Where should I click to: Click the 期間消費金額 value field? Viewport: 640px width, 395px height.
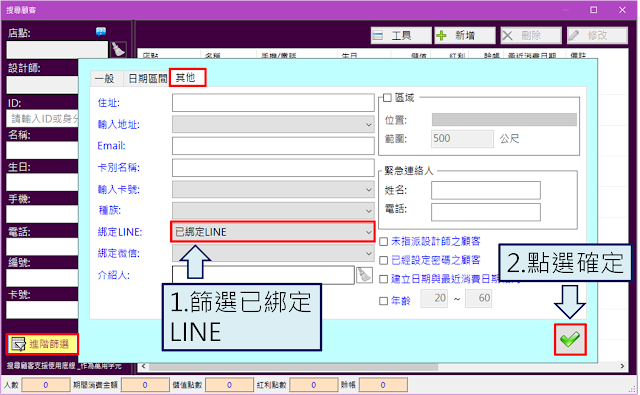[x=145, y=385]
